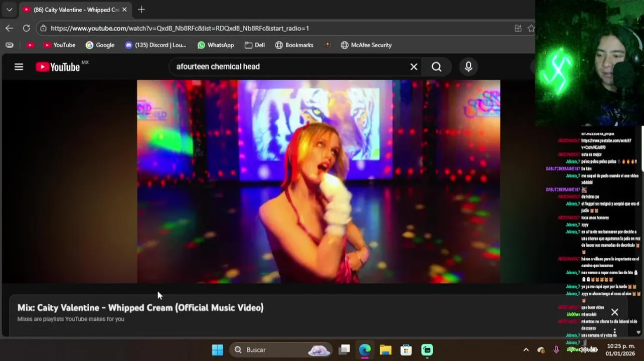Image resolution: width=644 pixels, height=361 pixels.
Task: Click the streamer webcam overlay
Action: click(x=589, y=63)
